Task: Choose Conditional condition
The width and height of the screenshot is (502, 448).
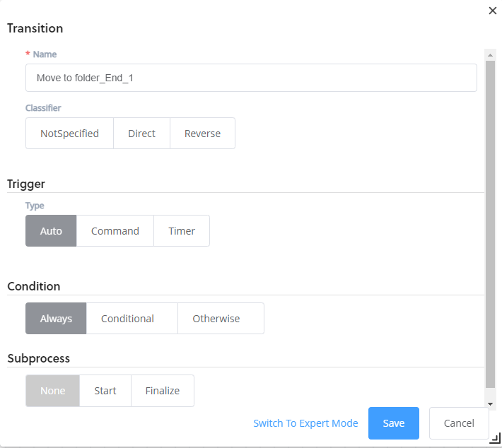Action: (132, 319)
